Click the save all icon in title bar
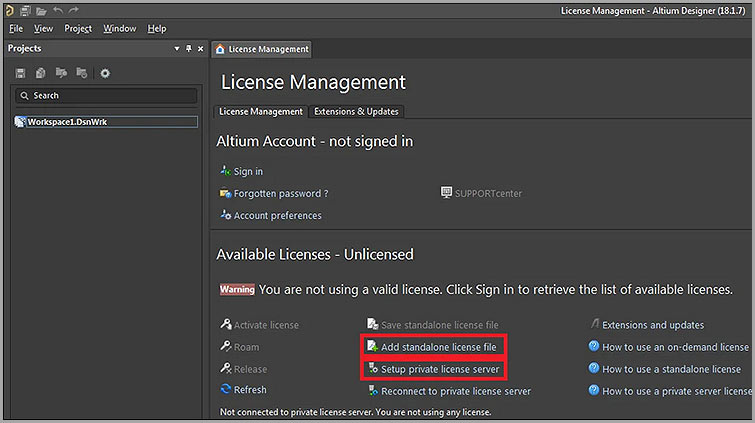 click(x=25, y=11)
